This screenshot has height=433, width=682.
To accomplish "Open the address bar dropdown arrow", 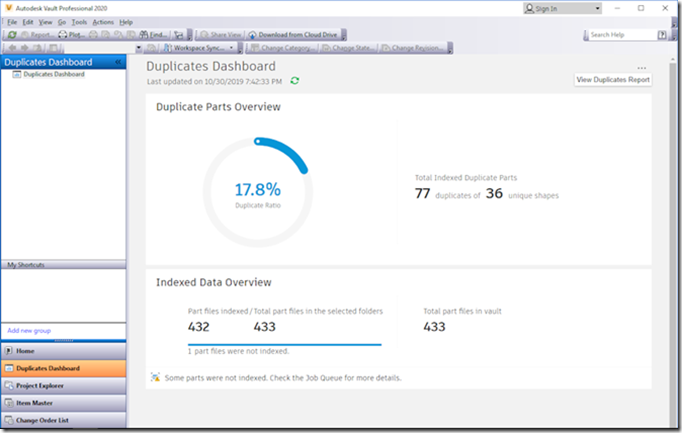I will click(x=138, y=48).
